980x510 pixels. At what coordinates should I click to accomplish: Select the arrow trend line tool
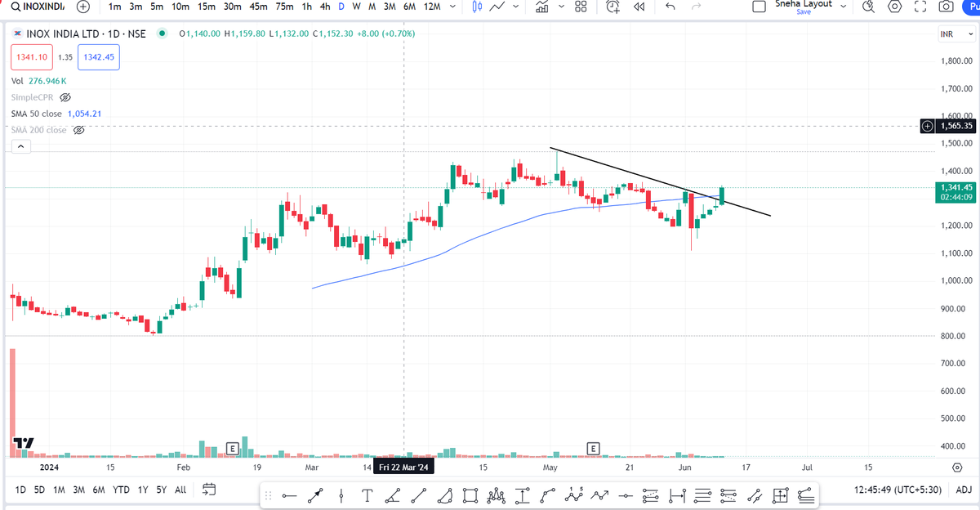pos(315,495)
